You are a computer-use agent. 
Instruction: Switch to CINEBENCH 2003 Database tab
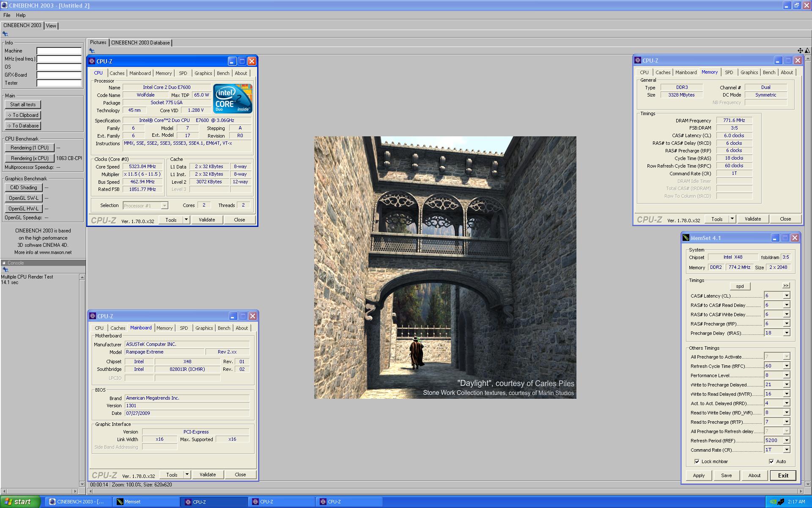(x=140, y=43)
